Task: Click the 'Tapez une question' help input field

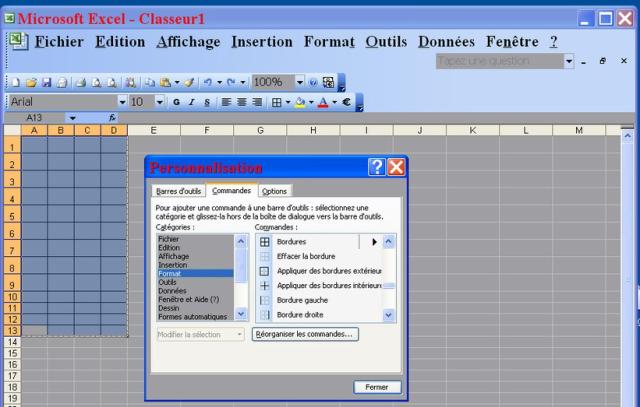Action: pos(500,62)
